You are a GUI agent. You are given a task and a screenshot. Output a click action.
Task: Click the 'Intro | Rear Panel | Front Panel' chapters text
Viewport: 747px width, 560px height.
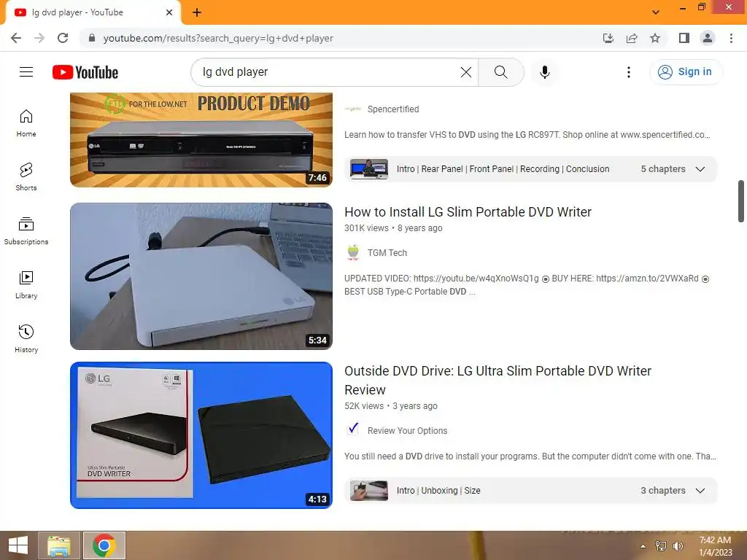click(503, 169)
